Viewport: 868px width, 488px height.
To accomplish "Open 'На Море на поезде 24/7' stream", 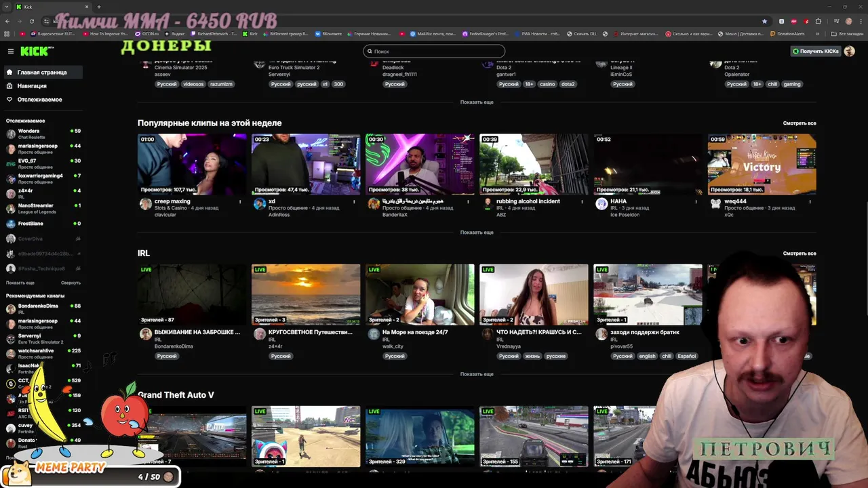I will [x=420, y=294].
